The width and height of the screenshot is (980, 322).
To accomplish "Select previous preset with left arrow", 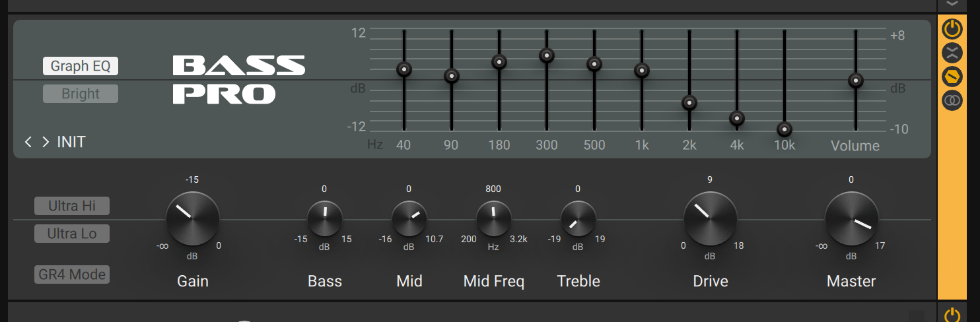I will (x=28, y=142).
